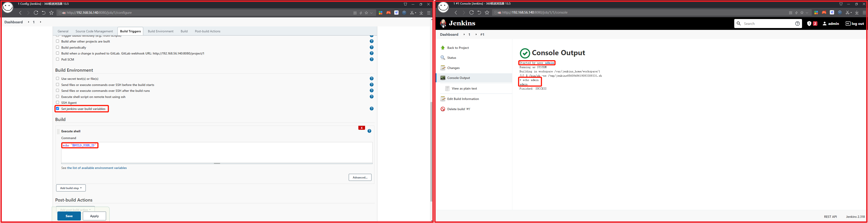Delete Execute shell step with red X
The height and width of the screenshot is (223, 868).
pyautogui.click(x=361, y=128)
